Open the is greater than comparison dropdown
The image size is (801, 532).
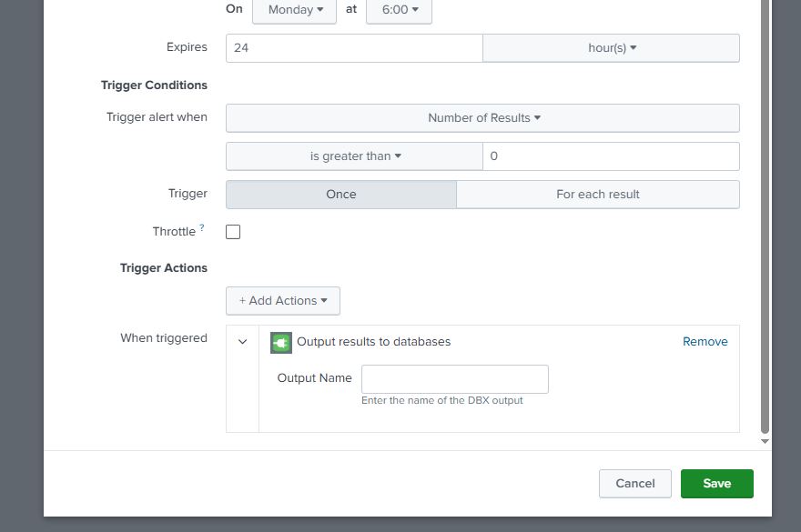click(x=354, y=156)
